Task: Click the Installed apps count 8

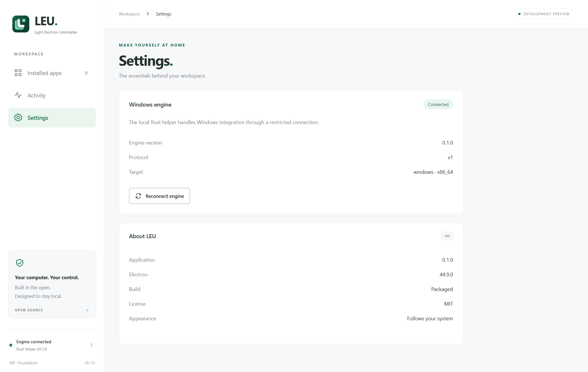Action: click(86, 73)
